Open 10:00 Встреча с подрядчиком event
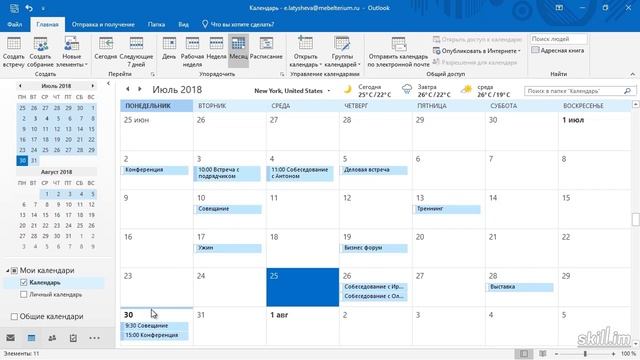Screen dimensions: 640x360 coord(227,173)
